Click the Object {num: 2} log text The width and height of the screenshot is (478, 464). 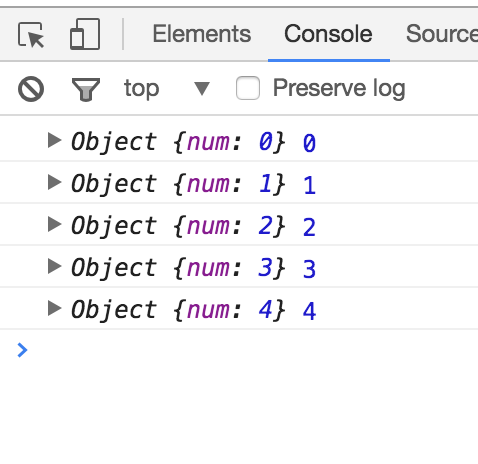pos(178,226)
